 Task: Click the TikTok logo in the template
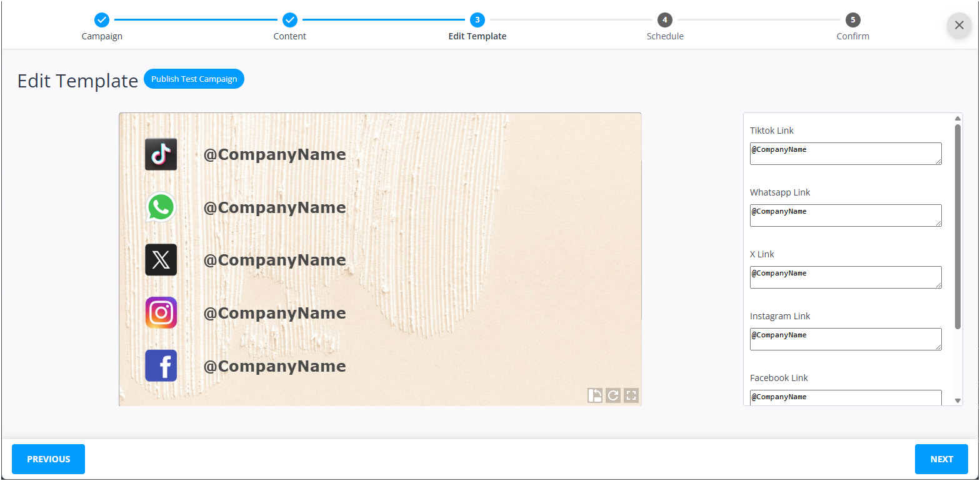coord(161,154)
